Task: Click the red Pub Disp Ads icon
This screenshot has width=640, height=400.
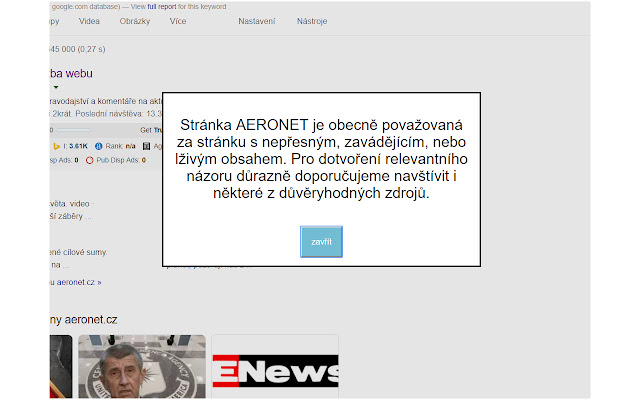Action: 89,160
